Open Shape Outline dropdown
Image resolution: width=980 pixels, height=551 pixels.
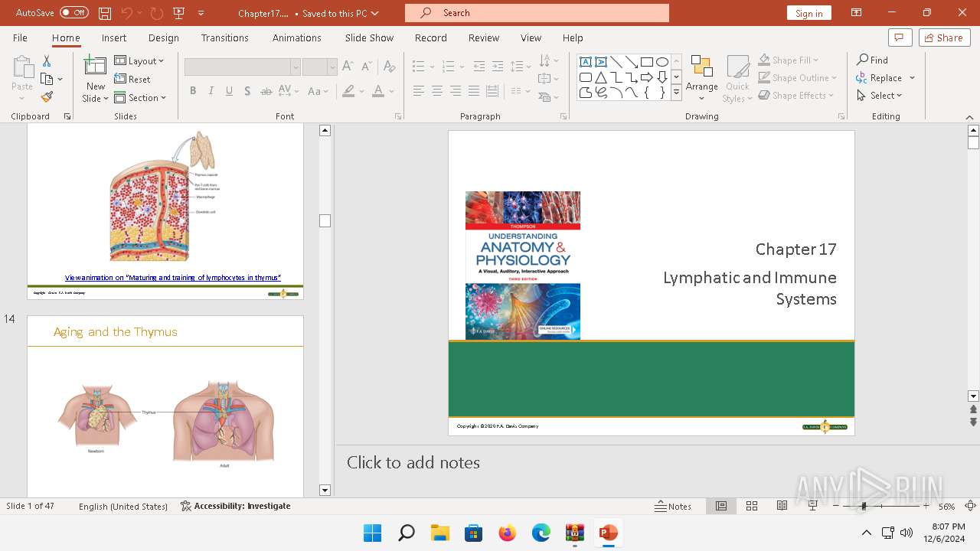point(797,77)
